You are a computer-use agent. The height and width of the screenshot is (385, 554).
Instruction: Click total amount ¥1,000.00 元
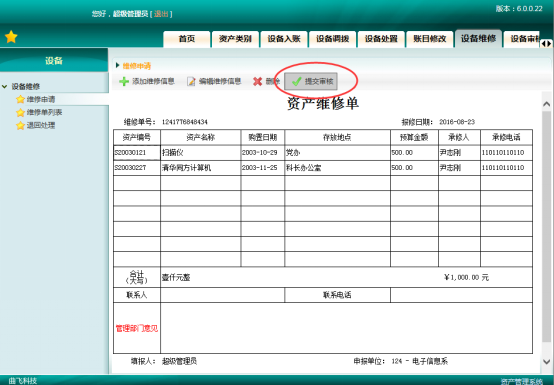466,278
